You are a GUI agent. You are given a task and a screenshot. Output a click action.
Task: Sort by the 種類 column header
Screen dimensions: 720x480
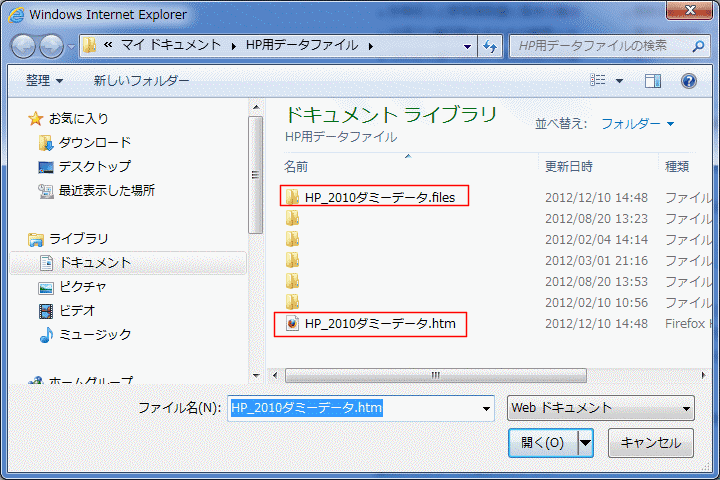click(677, 166)
